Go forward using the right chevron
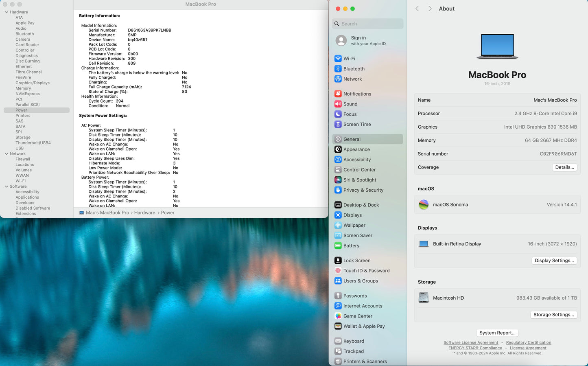Image resolution: width=588 pixels, height=366 pixels. 430,9
